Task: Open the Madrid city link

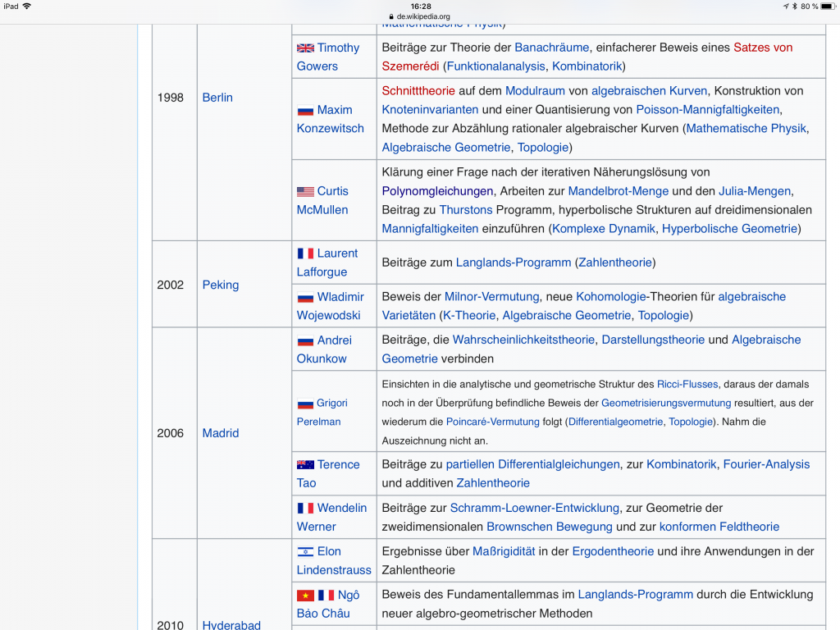Action: [220, 433]
